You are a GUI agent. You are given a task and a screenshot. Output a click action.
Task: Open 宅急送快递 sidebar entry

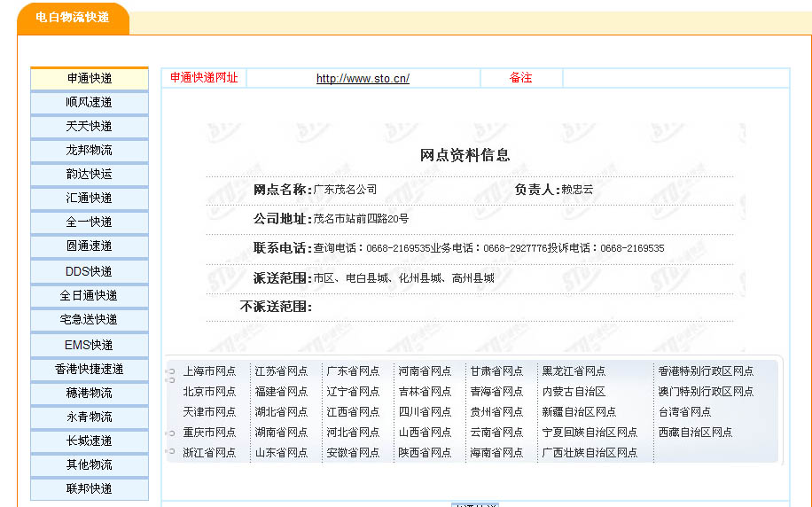coord(89,320)
